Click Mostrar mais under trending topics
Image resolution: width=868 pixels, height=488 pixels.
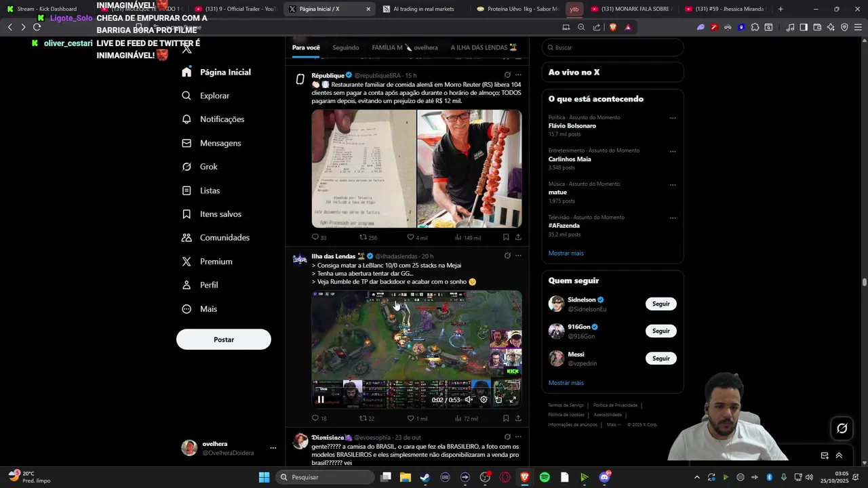(566, 253)
